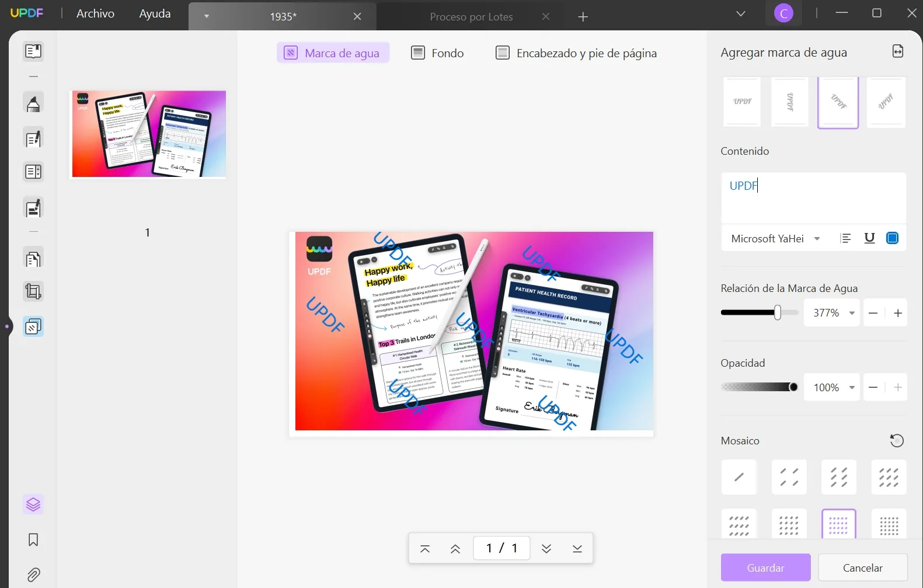Select the first-row densest mosaic option
Screen dimensions: 923x588
click(889, 477)
